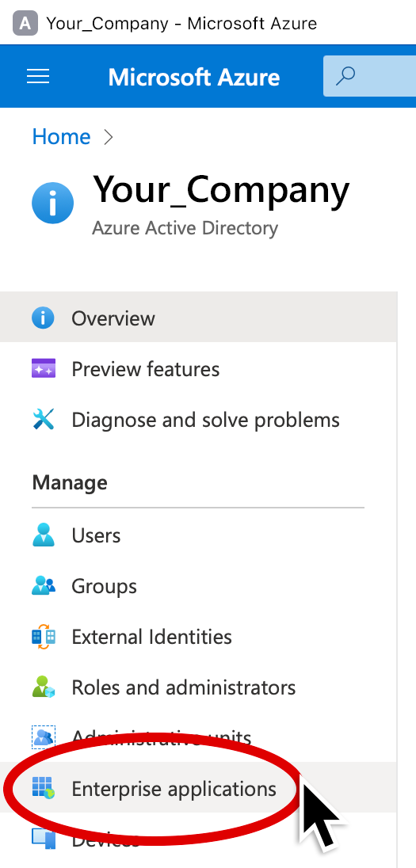The width and height of the screenshot is (416, 868).
Task: Open the hamburger portal menu
Action: 38,76
